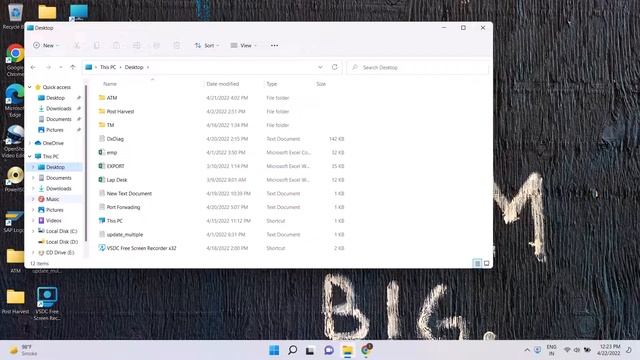Select the update_multiple text file
Viewport: 640px width, 360px height.
[x=222, y=235]
